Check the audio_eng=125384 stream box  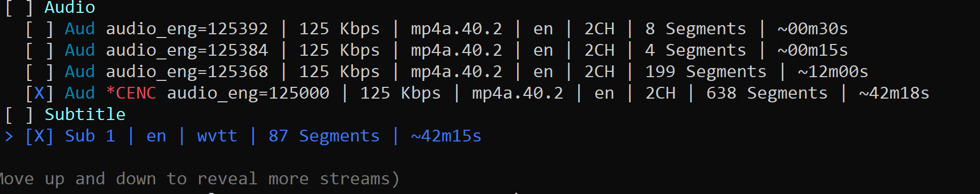(x=39, y=50)
